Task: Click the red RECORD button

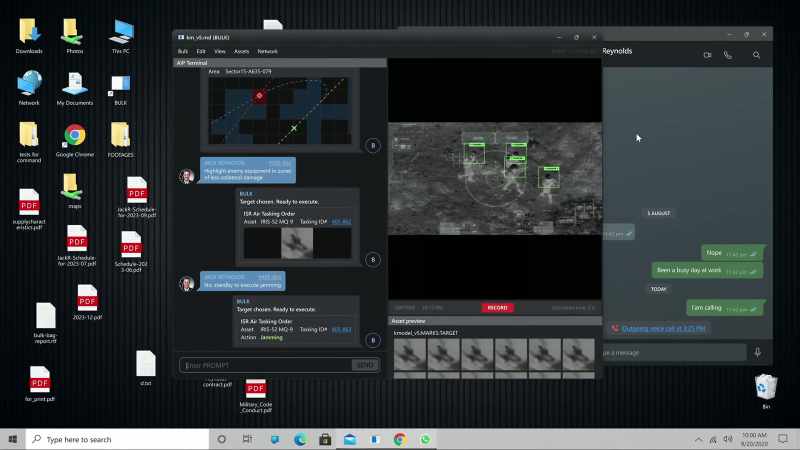Action: pos(497,308)
